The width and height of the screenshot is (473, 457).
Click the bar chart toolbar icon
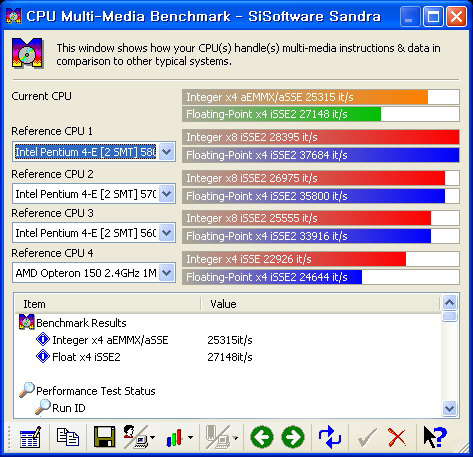tap(174, 438)
